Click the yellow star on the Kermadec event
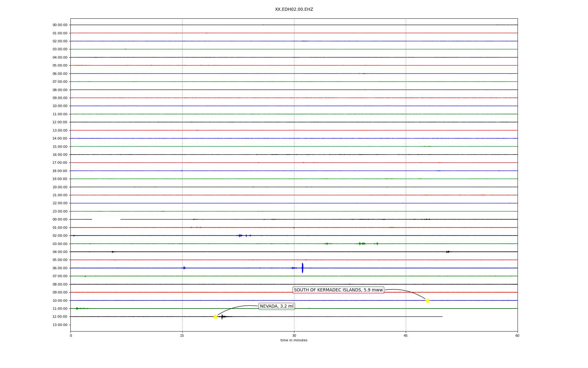The height and width of the screenshot is (368, 588). (x=428, y=301)
